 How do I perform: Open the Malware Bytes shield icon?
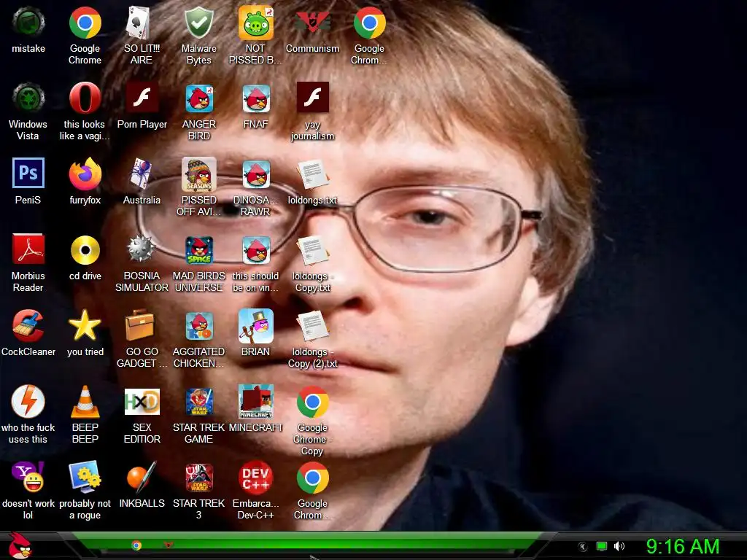(x=198, y=23)
